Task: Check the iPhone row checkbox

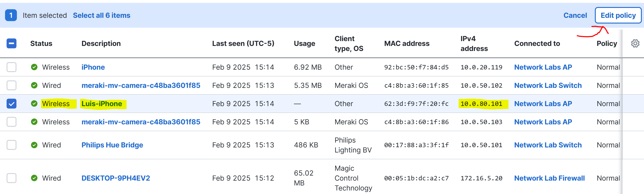Action: tap(11, 67)
